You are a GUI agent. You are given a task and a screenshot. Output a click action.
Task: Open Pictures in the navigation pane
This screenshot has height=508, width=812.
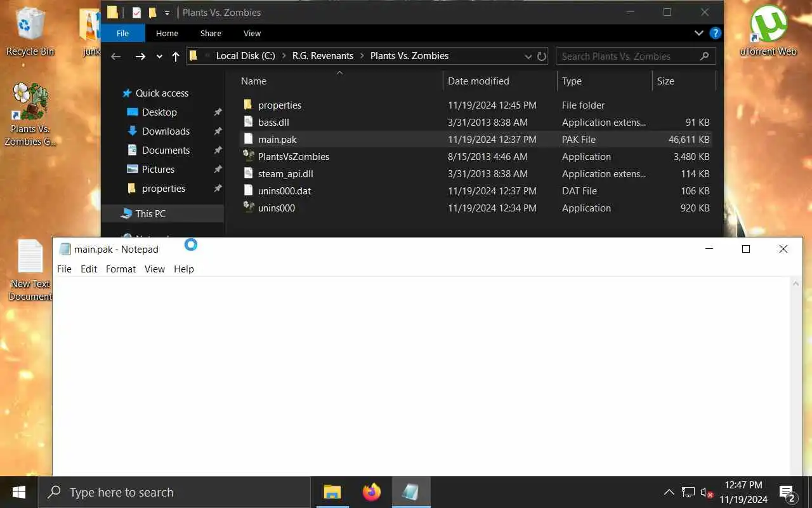point(158,169)
